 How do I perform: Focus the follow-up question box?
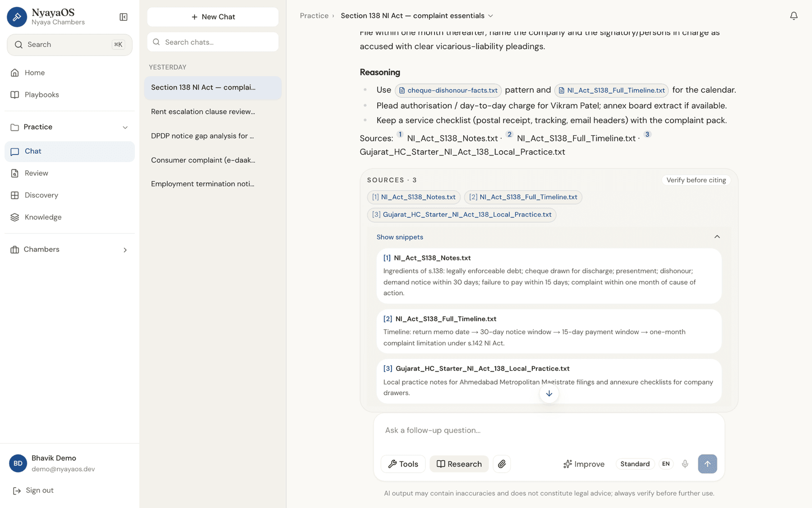549,430
